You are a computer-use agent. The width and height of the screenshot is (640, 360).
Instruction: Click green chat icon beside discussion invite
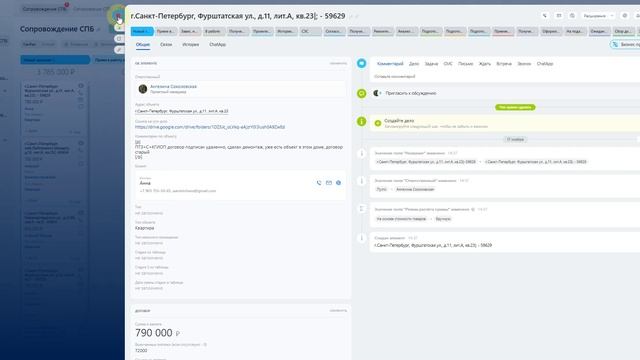(x=361, y=93)
